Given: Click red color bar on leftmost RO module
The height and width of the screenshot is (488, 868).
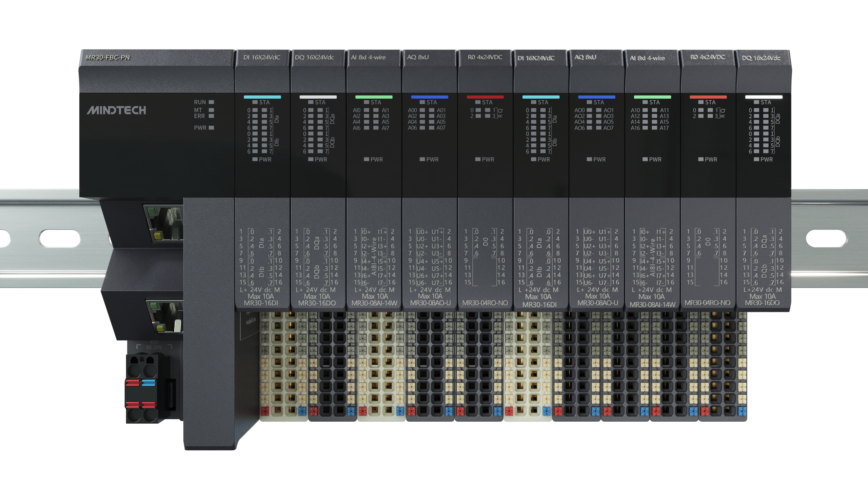Looking at the screenshot, I should coord(485,97).
